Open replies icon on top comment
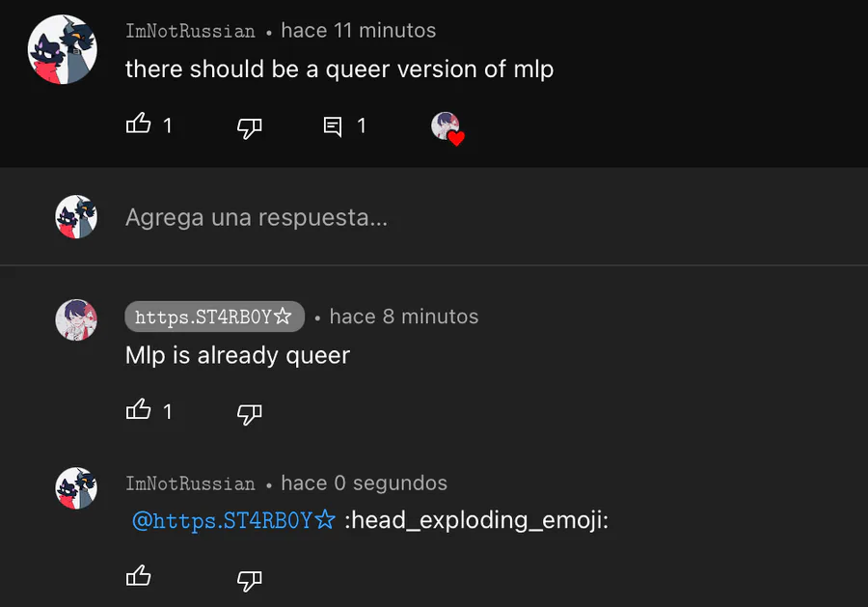This screenshot has height=607, width=868. point(332,126)
